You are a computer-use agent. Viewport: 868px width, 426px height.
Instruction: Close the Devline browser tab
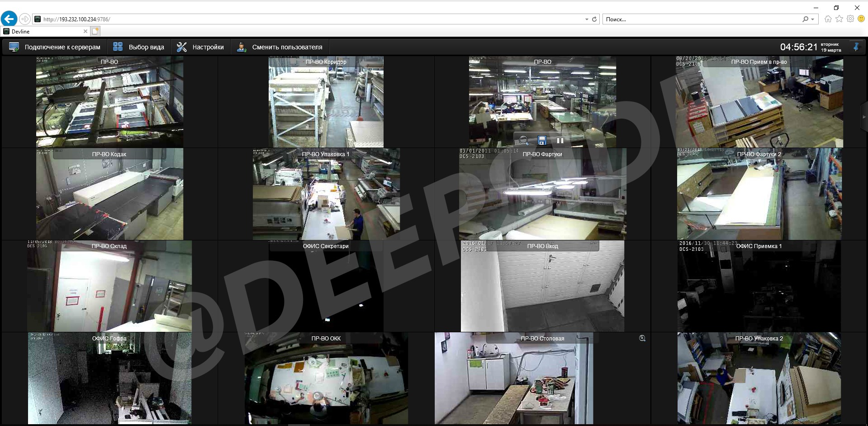click(85, 31)
